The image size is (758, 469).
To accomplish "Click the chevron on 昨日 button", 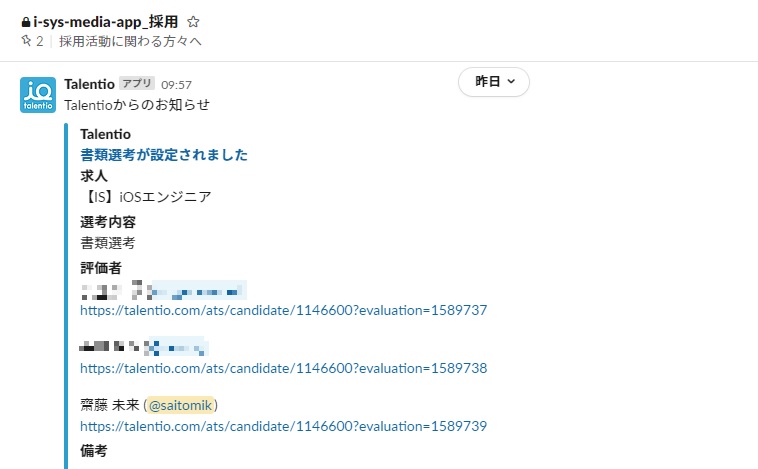I will (x=511, y=82).
